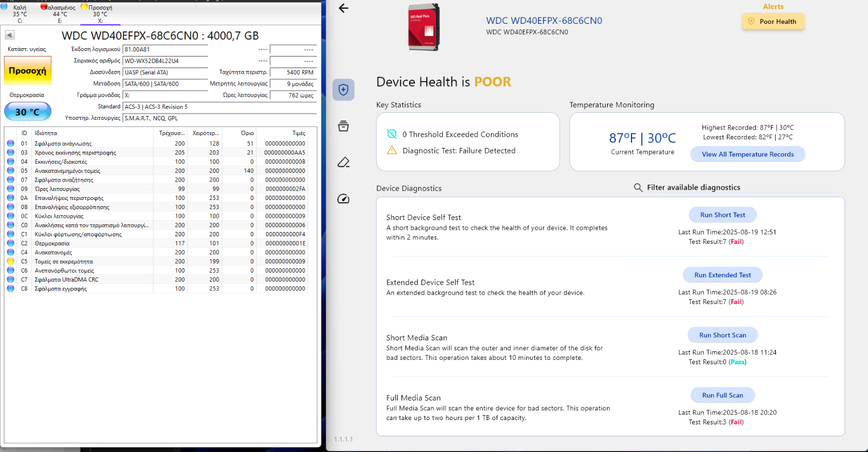Click the WD Red Plus drive thumbnail
This screenshot has height=452, width=868.
point(424,28)
